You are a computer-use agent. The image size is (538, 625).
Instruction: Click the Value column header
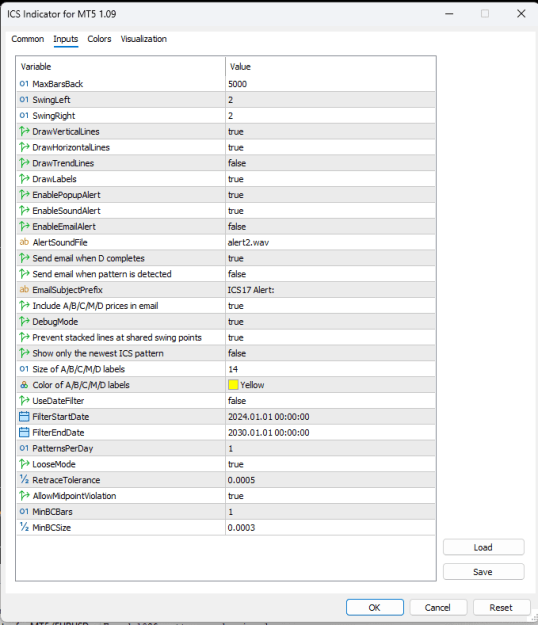[x=330, y=67]
